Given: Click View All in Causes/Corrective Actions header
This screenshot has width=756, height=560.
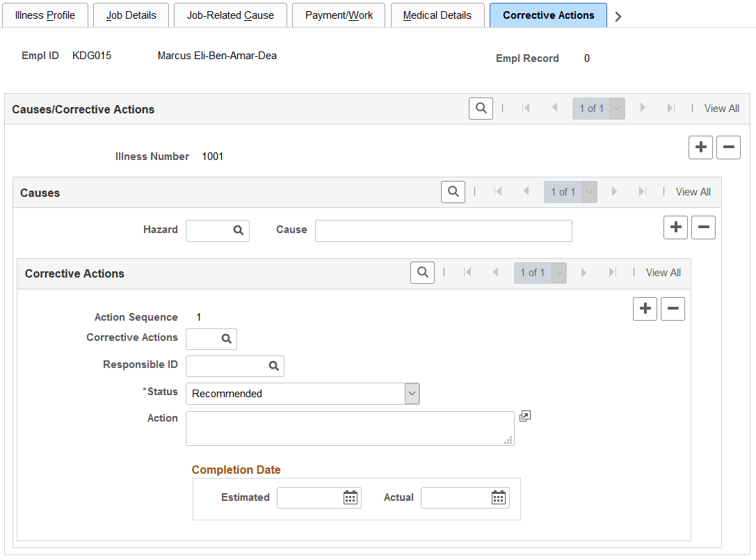Looking at the screenshot, I should (x=721, y=108).
